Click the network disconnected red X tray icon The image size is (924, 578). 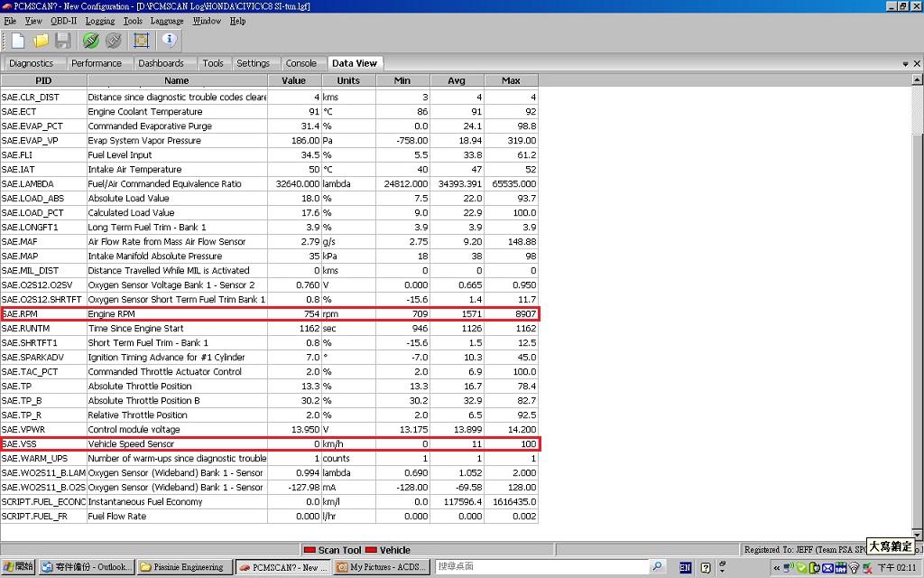tap(867, 567)
